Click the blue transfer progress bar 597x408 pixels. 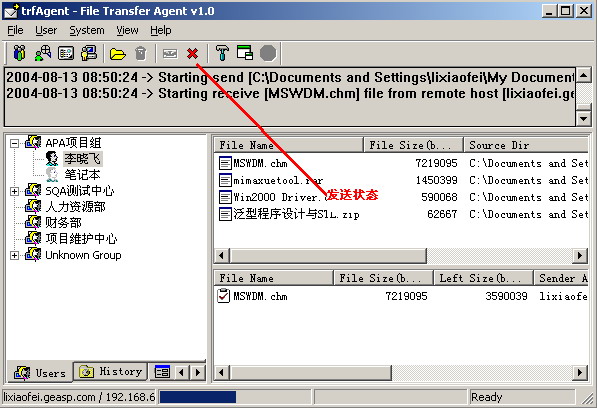(x=198, y=397)
